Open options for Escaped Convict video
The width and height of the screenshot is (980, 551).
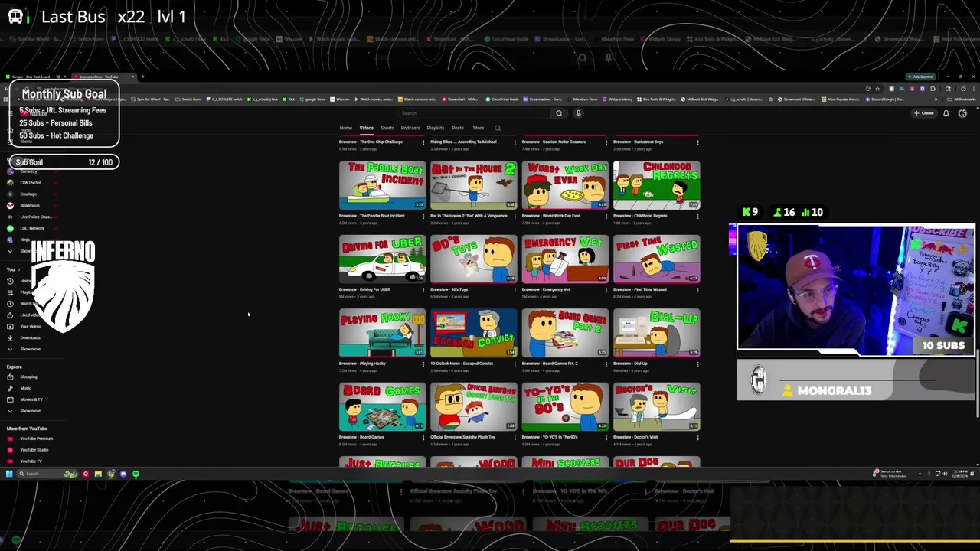(514, 364)
